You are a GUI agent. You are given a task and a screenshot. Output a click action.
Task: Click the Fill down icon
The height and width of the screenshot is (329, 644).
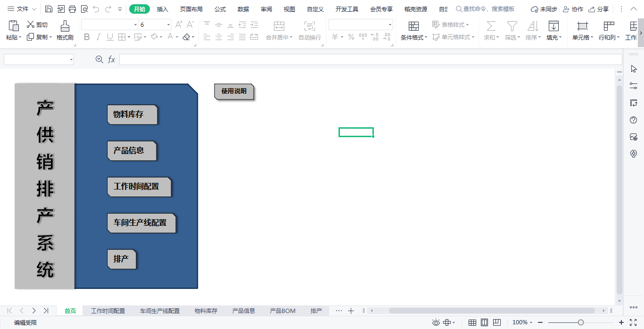[553, 26]
